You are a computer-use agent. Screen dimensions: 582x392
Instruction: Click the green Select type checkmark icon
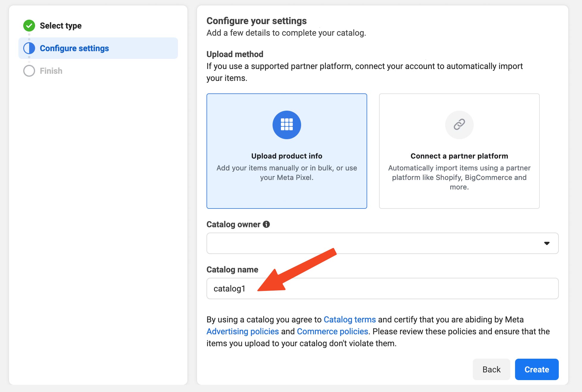pos(29,26)
